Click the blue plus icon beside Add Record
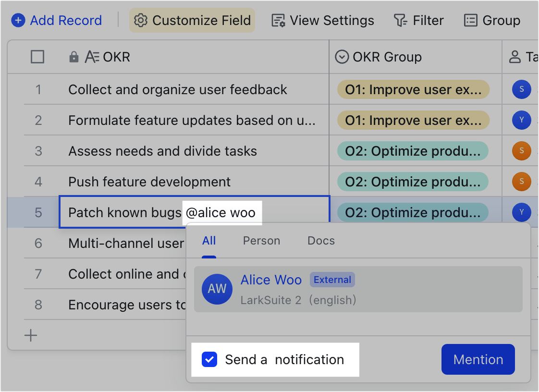The height and width of the screenshot is (392, 539). (19, 20)
